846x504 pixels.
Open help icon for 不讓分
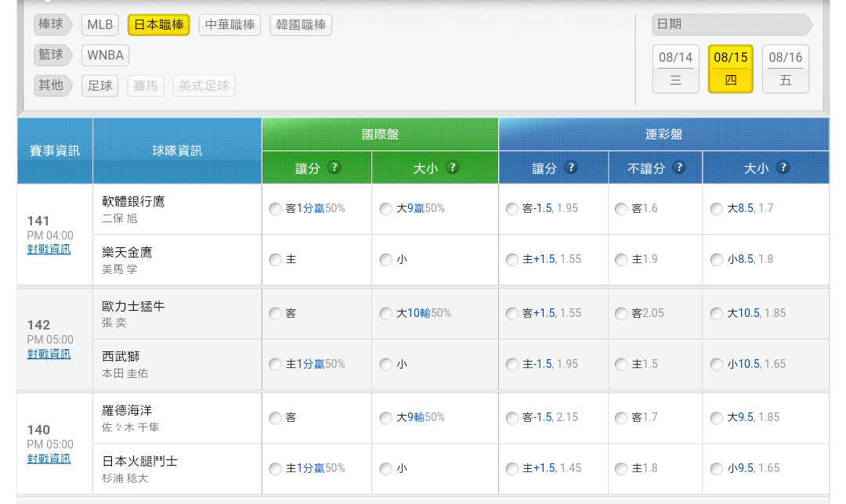[679, 167]
